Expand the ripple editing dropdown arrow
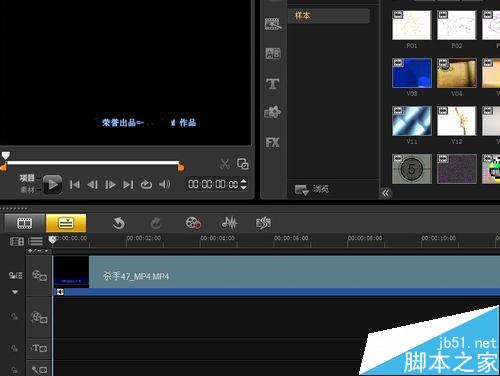 click(15, 292)
